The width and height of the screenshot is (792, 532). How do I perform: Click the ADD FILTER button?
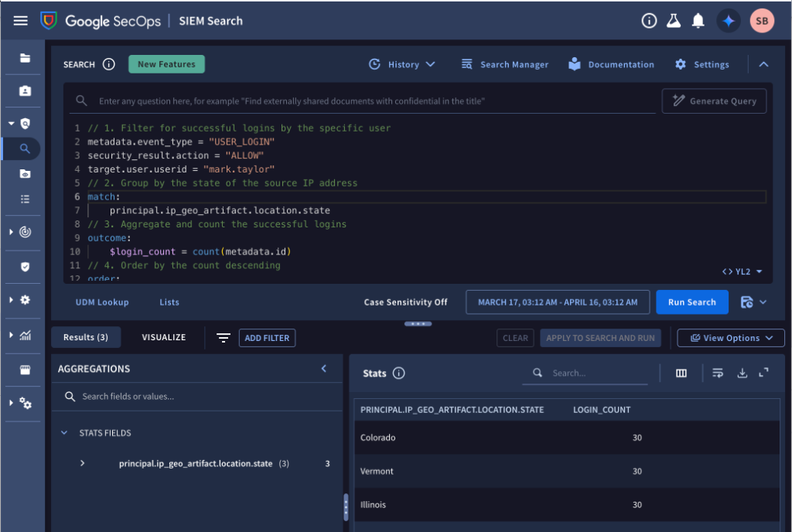coord(267,338)
